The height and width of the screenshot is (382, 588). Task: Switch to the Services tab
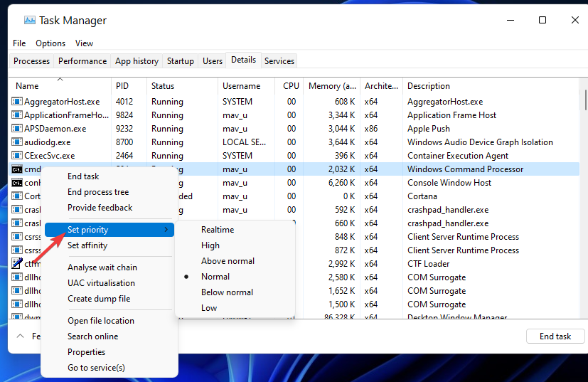point(279,60)
